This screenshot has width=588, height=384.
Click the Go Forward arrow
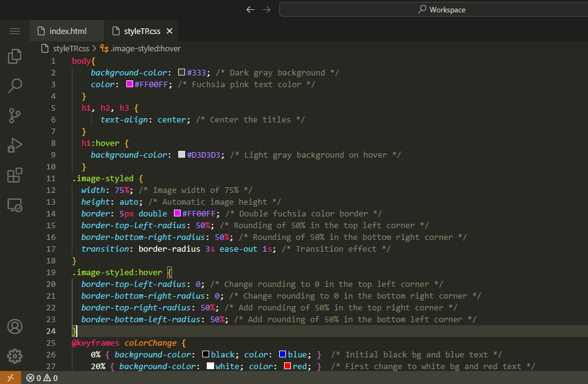pos(267,9)
